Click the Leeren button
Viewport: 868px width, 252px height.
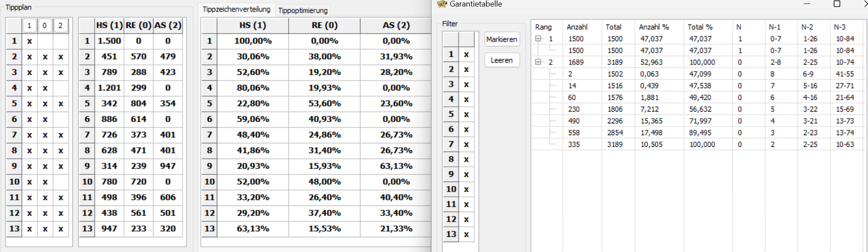click(x=502, y=60)
